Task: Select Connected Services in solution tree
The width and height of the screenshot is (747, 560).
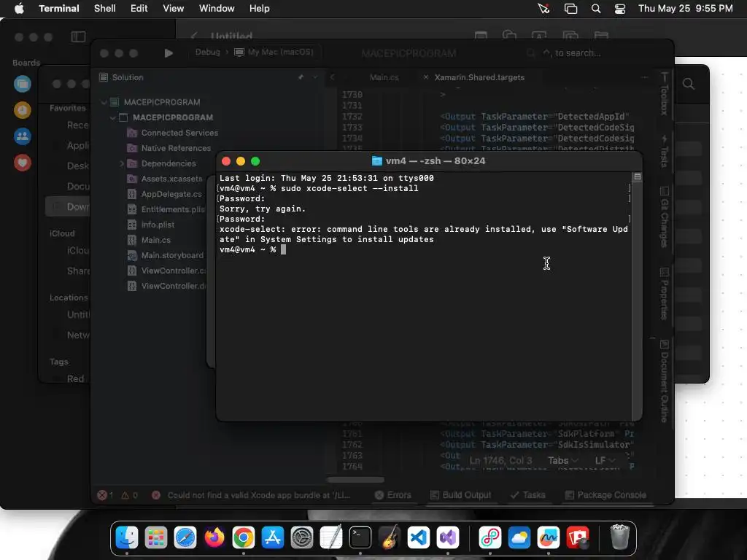Action: click(x=179, y=133)
